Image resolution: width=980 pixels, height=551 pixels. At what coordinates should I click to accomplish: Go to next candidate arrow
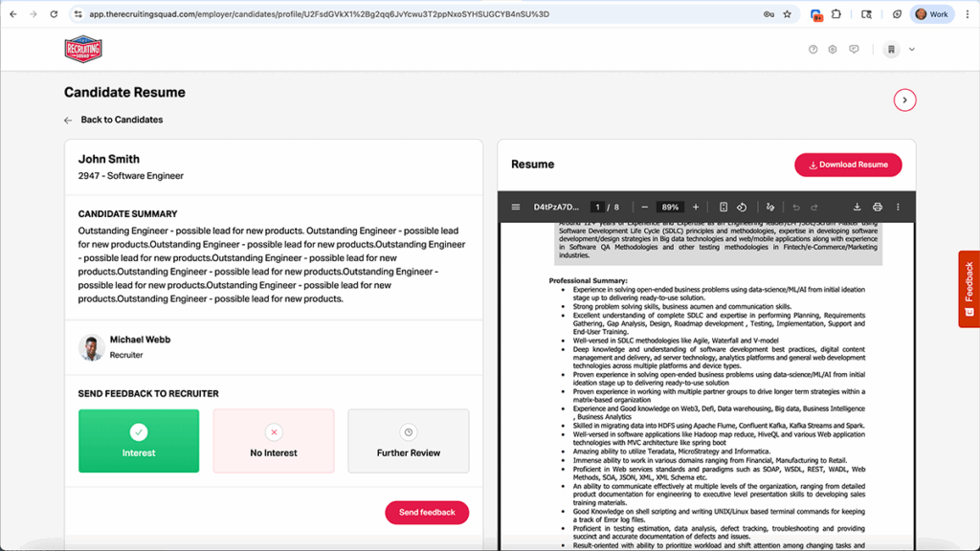click(904, 100)
